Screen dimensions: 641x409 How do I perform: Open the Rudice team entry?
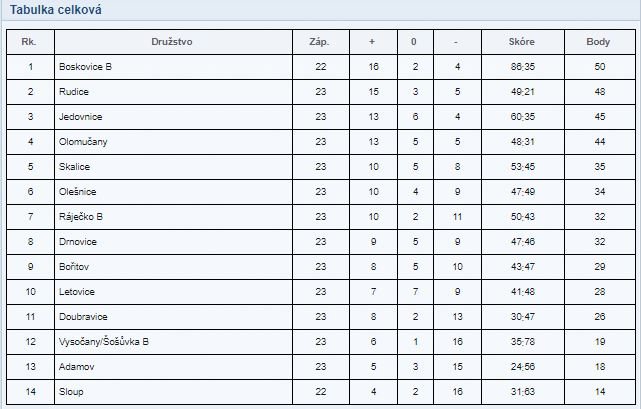click(74, 92)
